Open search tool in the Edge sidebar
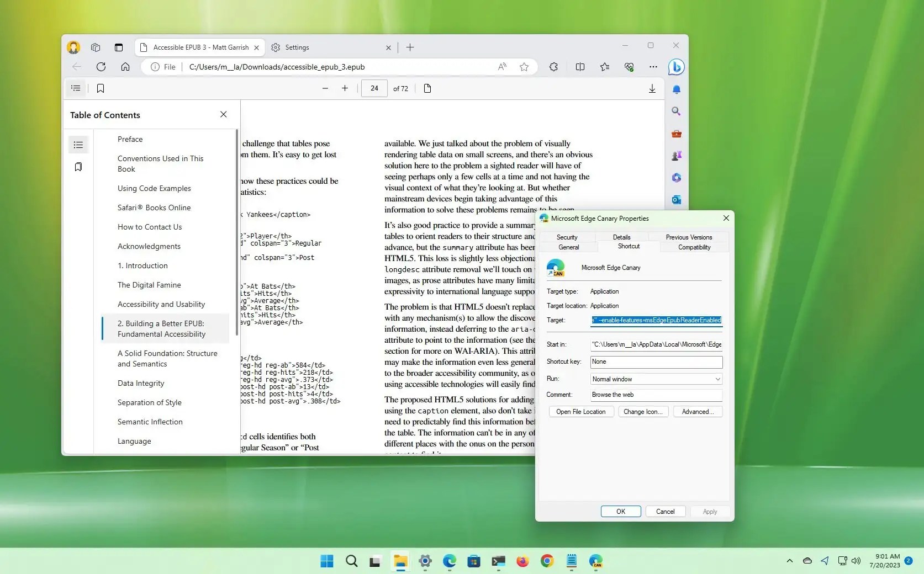 click(x=676, y=111)
